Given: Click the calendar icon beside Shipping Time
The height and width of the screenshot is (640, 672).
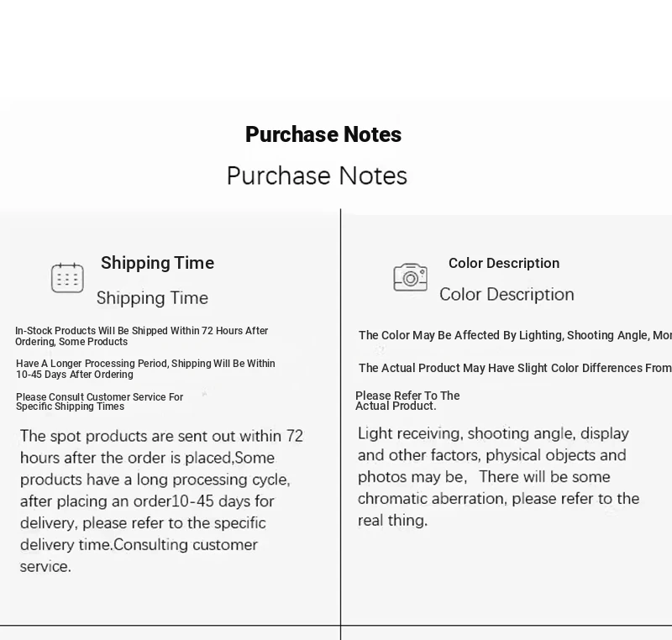Looking at the screenshot, I should coord(67,278).
